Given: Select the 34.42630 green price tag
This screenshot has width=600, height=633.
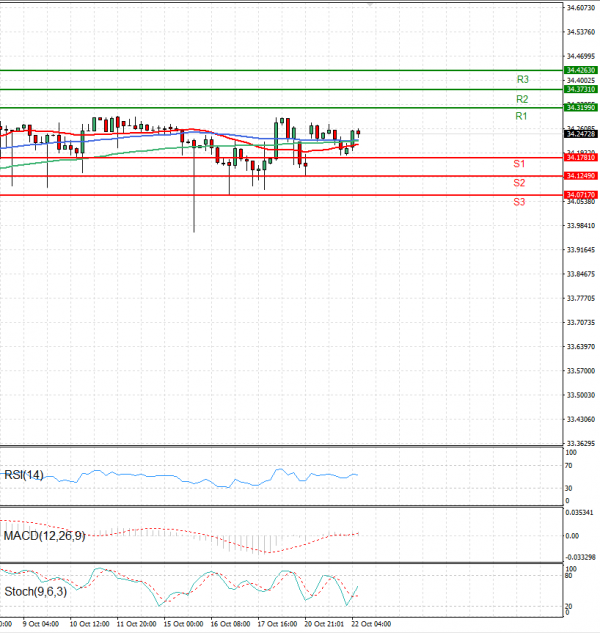Looking at the screenshot, I should coord(580,70).
